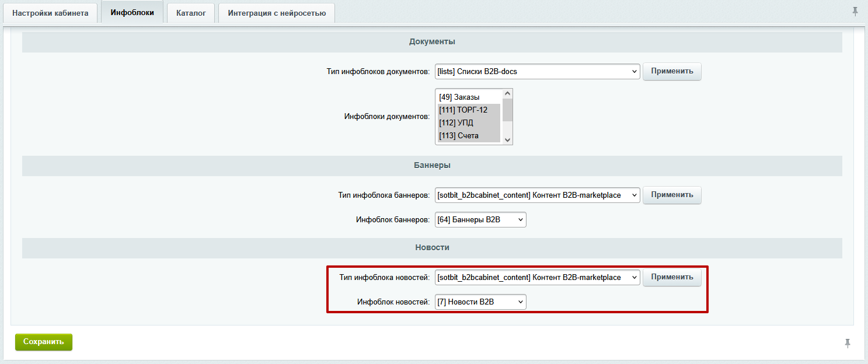Image resolution: width=868 pixels, height=364 pixels.
Task: Open the Настройки кабинета tab
Action: tap(50, 13)
